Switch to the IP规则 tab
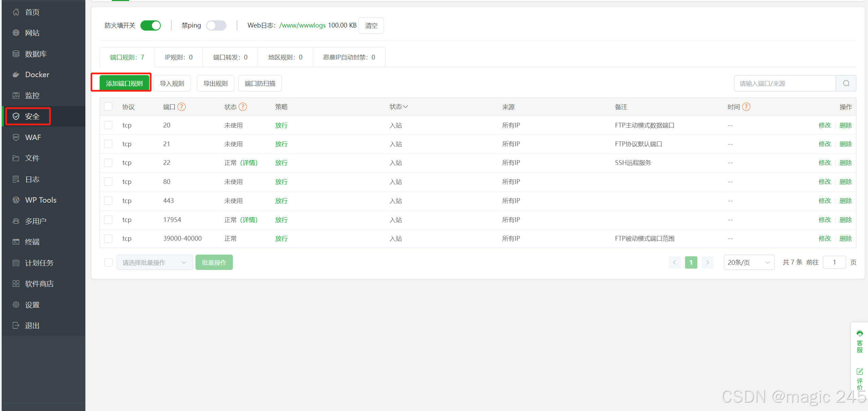The width and height of the screenshot is (868, 411). point(178,57)
